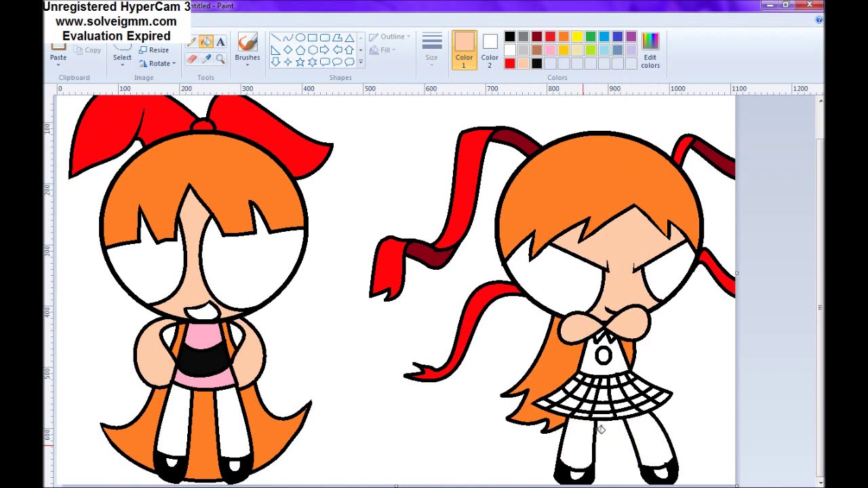868x488 pixels.
Task: Show the next row of the Shapes gallery
Action: 361,50
